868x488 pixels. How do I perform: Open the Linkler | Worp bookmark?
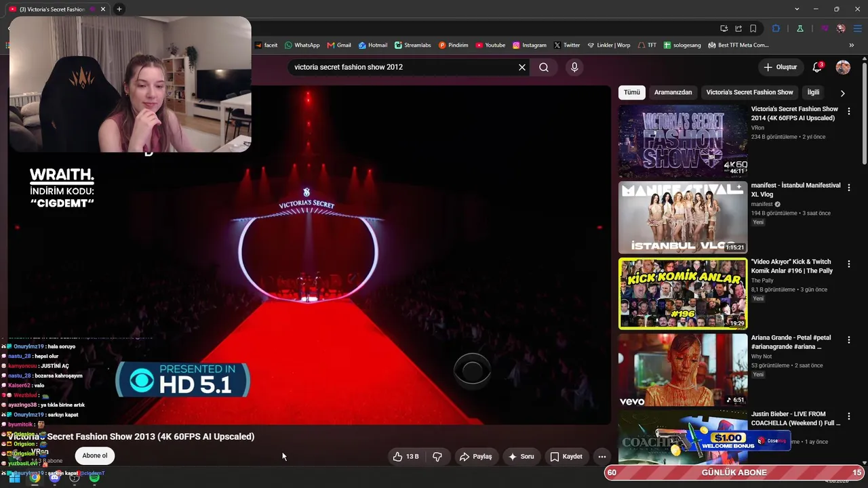pyautogui.click(x=609, y=45)
